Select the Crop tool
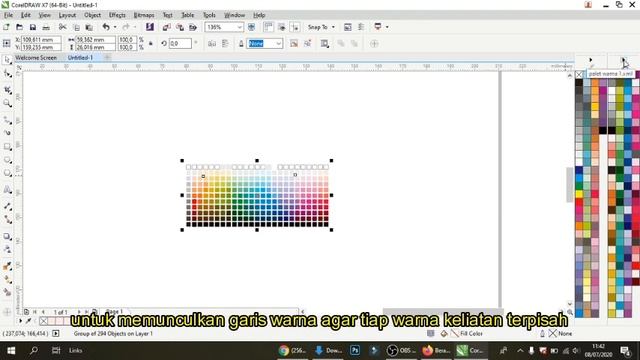The image size is (640, 360). (x=7, y=90)
